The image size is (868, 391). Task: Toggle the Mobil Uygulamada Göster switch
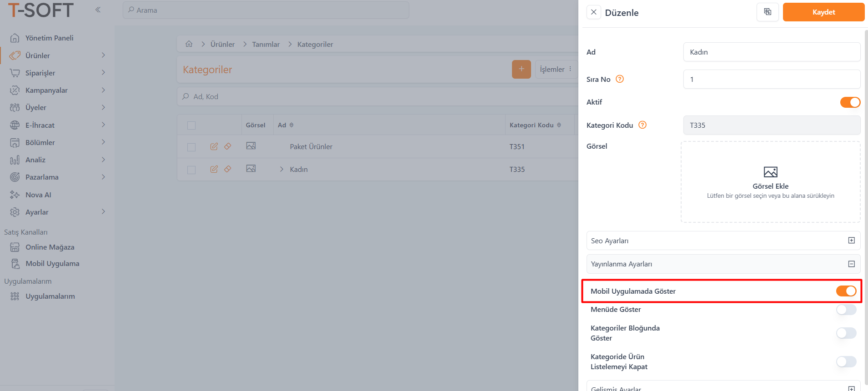(x=846, y=291)
